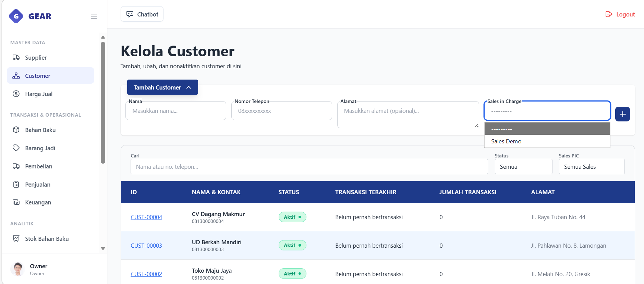The image size is (644, 284).
Task: Click the plus add customer button
Action: tap(622, 114)
